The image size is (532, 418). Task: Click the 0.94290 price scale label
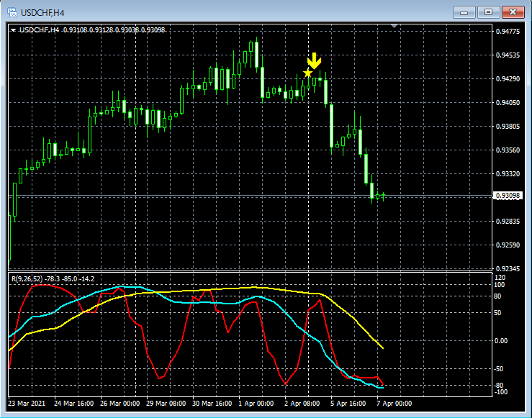coord(508,79)
